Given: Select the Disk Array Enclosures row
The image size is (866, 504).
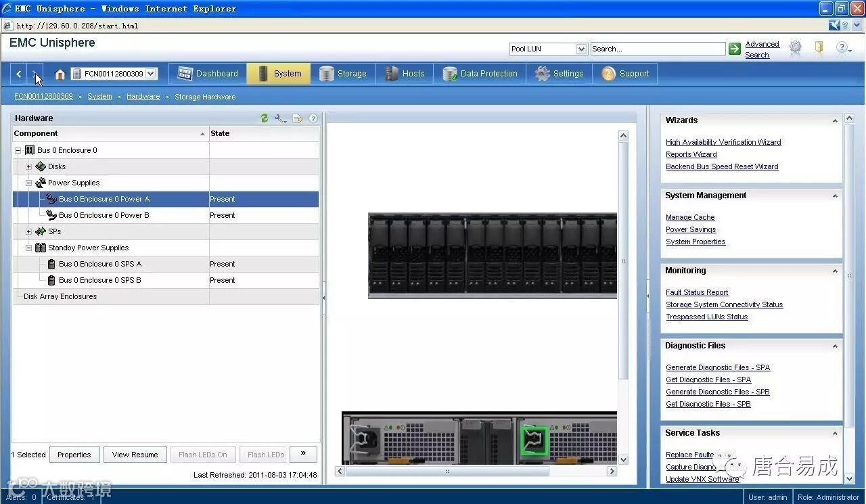Looking at the screenshot, I should pyautogui.click(x=165, y=296).
